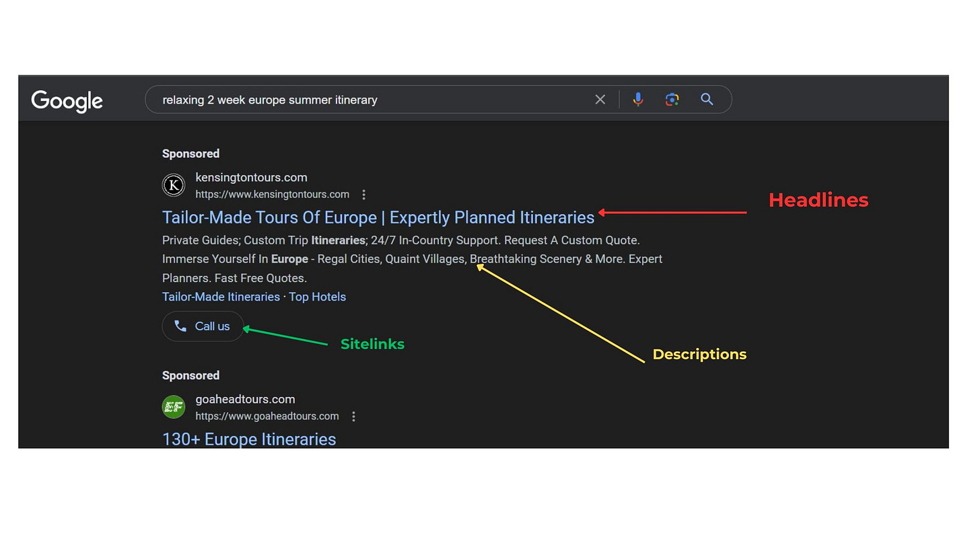The height and width of the screenshot is (551, 980).
Task: Click the Kensington Tours favicon logo
Action: point(174,185)
